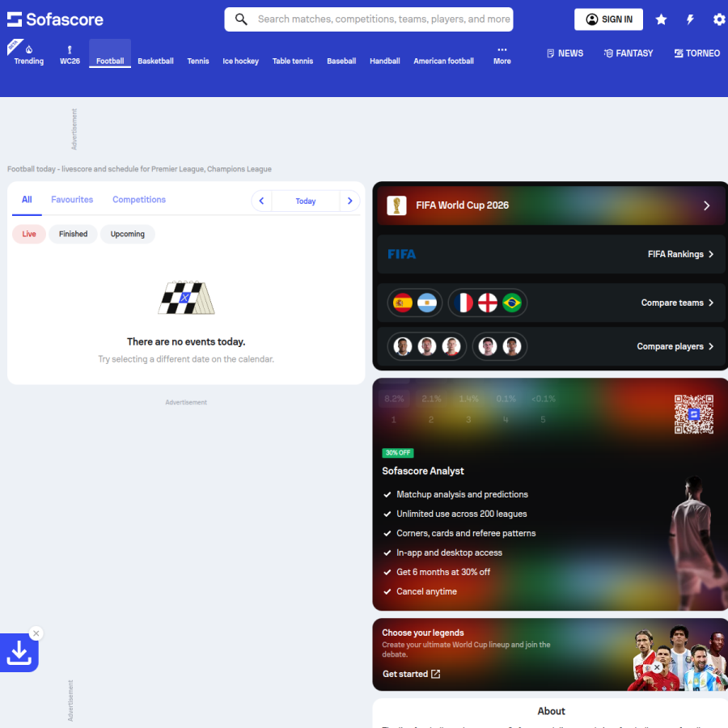Click "There are no events today." text
The height and width of the screenshot is (728, 728).
186,341
